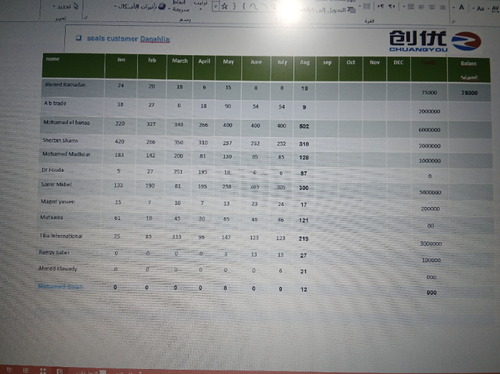500x374 pixels.
Task: Expand the shapes gallery more arrow
Action: [216, 7]
